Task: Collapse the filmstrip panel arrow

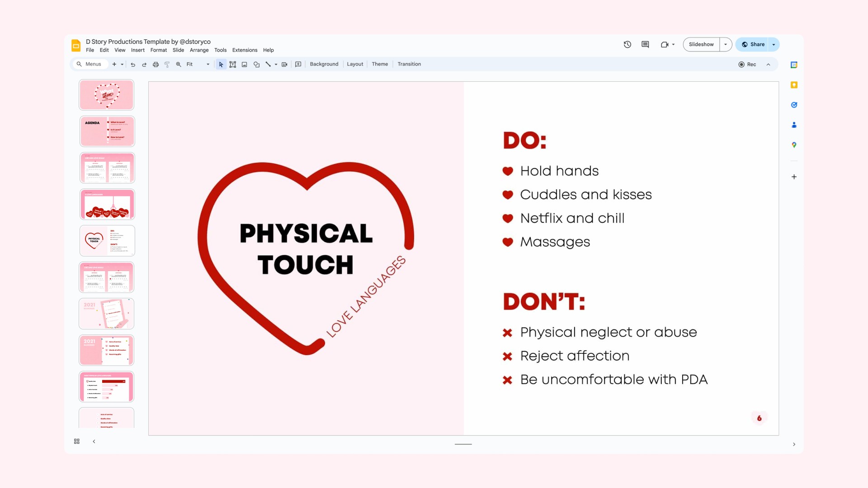Action: click(94, 441)
